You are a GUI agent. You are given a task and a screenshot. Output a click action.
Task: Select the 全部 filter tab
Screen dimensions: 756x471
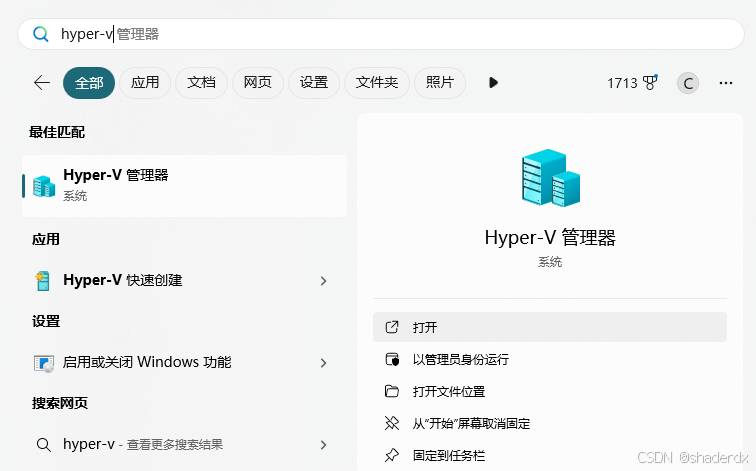(x=89, y=83)
